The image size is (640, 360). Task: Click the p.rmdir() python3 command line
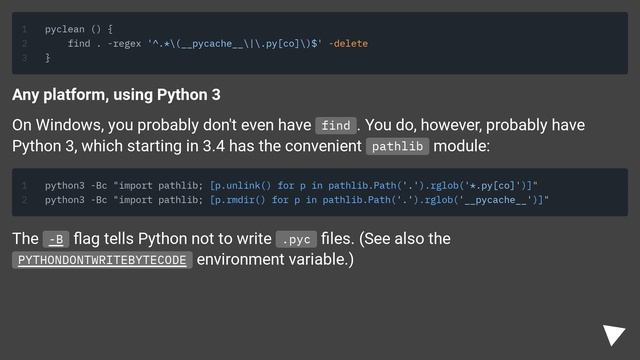pyautogui.click(x=297, y=200)
